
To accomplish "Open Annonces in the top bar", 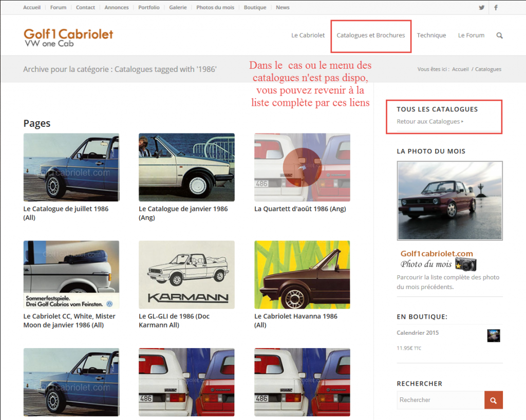I will [117, 7].
